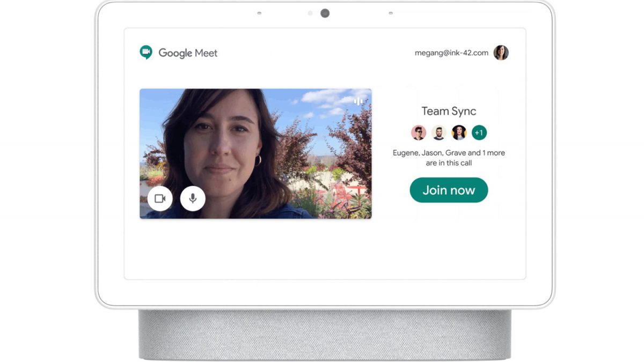Mute the microphone button
The width and height of the screenshot is (644, 362).
pos(193,198)
